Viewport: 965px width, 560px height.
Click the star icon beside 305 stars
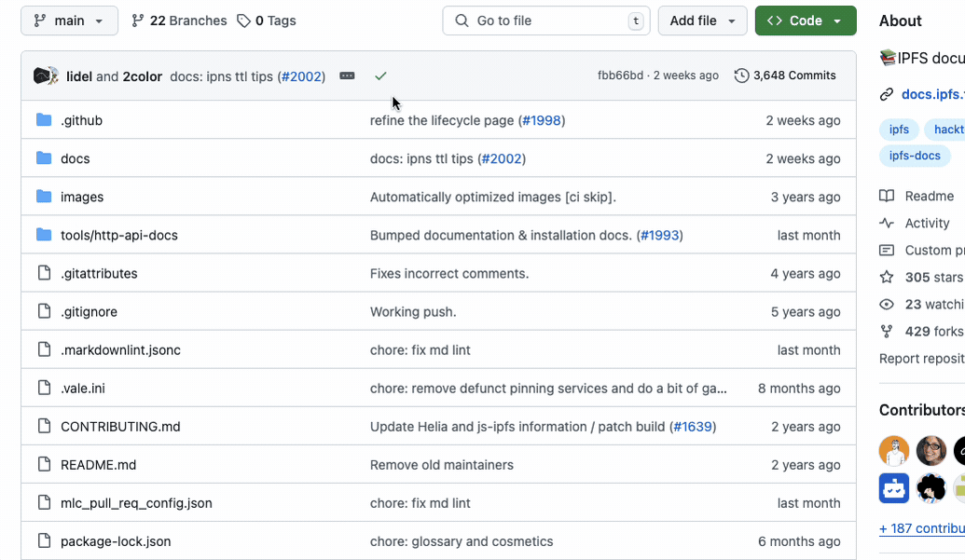887,277
